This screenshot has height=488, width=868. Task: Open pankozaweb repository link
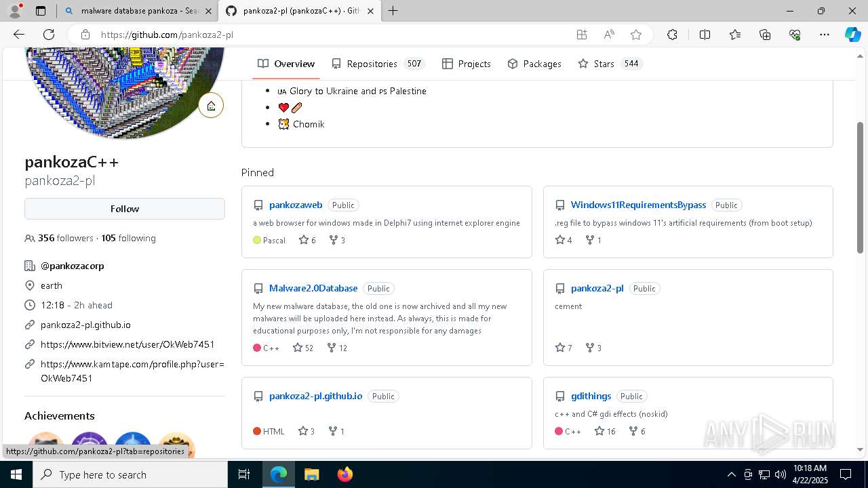pyautogui.click(x=296, y=205)
